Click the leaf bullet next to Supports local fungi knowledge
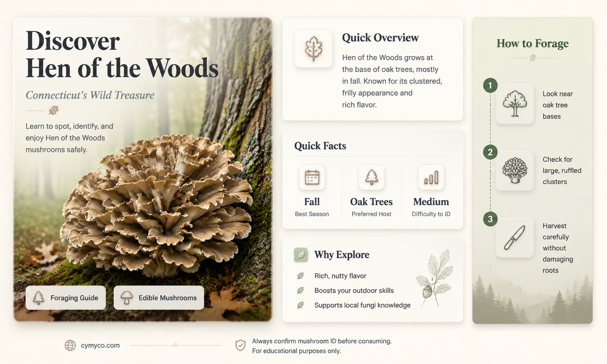 click(300, 305)
